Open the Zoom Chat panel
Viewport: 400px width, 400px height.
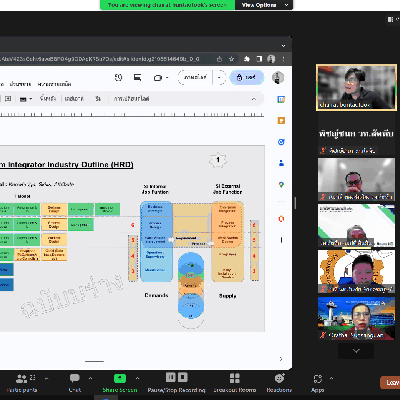[75, 383]
